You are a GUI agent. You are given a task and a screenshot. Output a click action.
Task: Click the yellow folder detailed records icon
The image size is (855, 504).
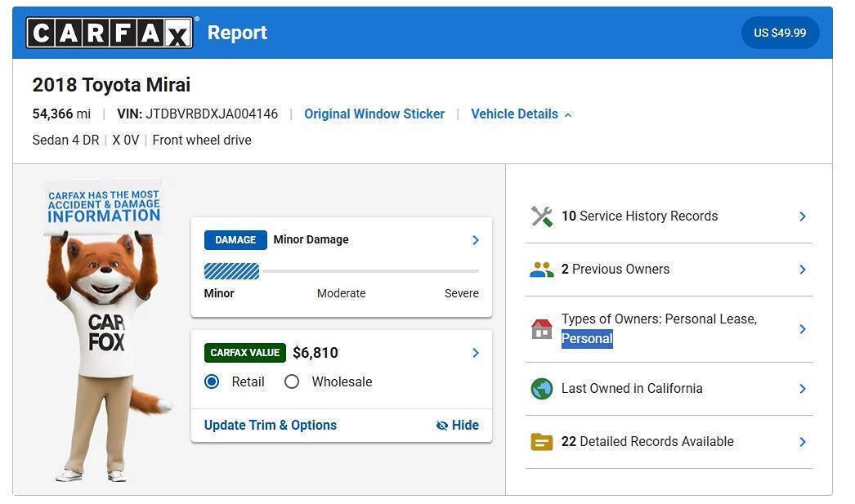point(541,442)
